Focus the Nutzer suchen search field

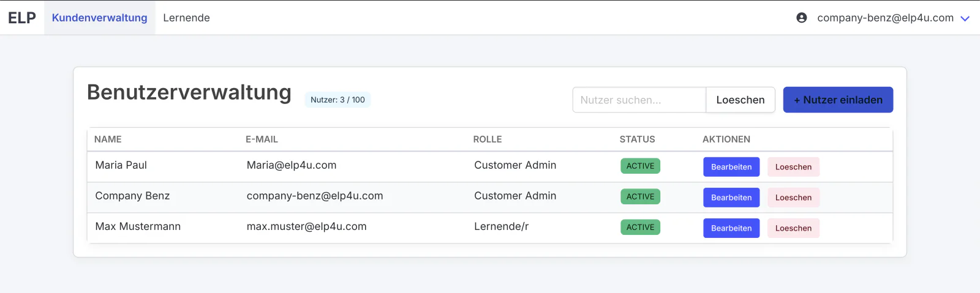click(x=639, y=100)
